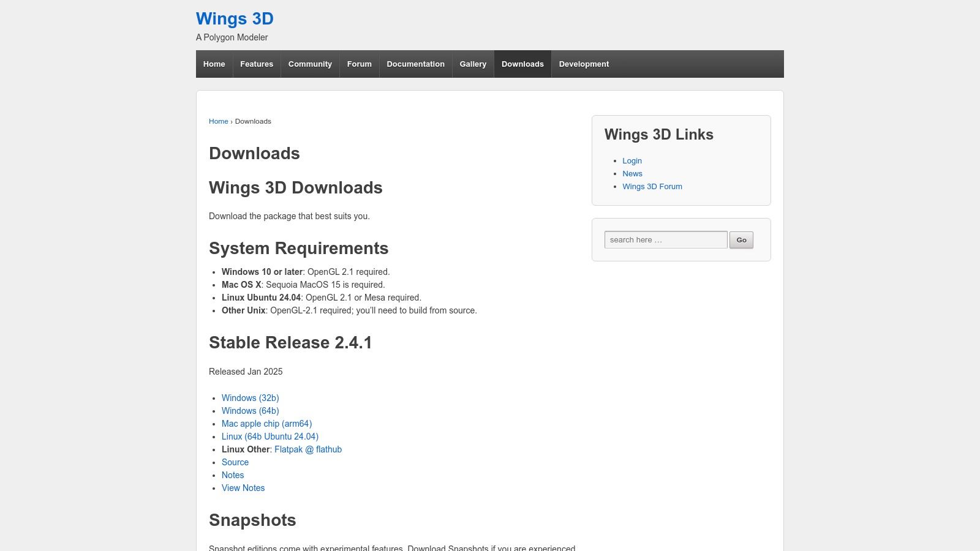Download Mac apple chip (arm64) package

266,424
